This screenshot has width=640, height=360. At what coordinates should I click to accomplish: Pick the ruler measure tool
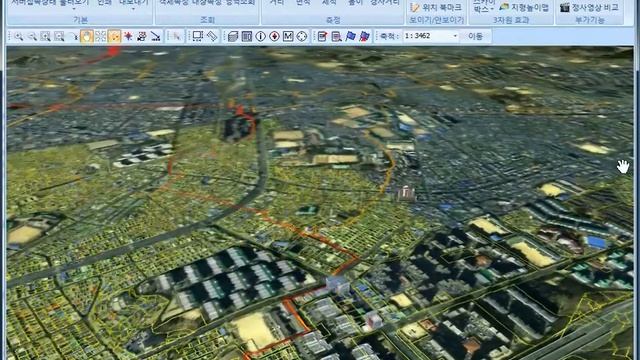pyautogui.click(x=212, y=36)
